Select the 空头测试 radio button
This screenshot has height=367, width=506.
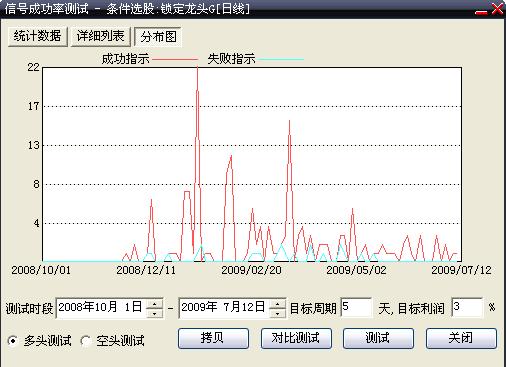pyautogui.click(x=86, y=341)
